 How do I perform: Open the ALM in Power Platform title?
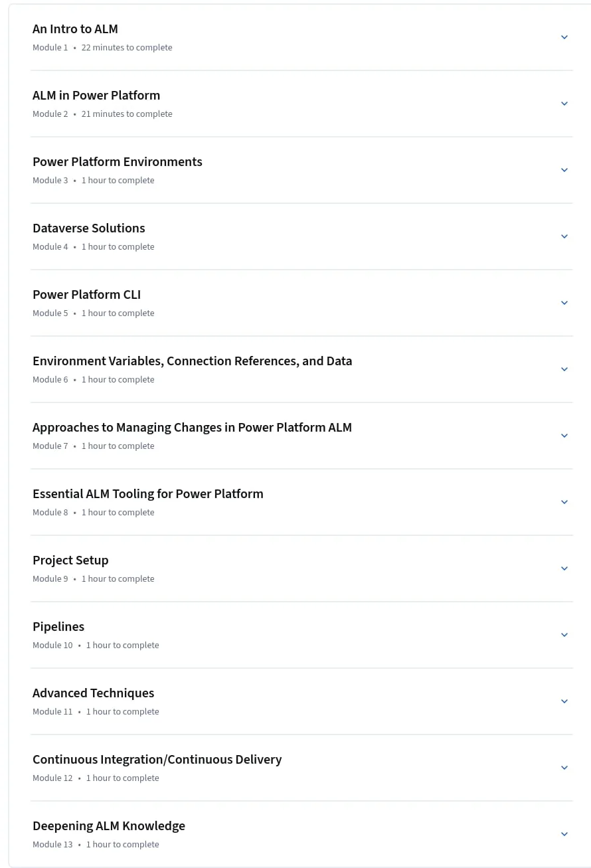(x=96, y=96)
